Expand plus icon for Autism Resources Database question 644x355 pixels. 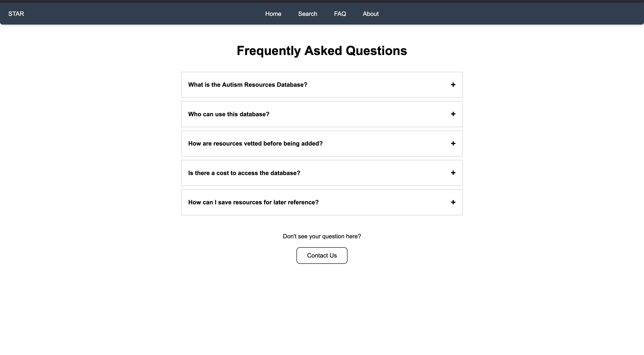[453, 85]
